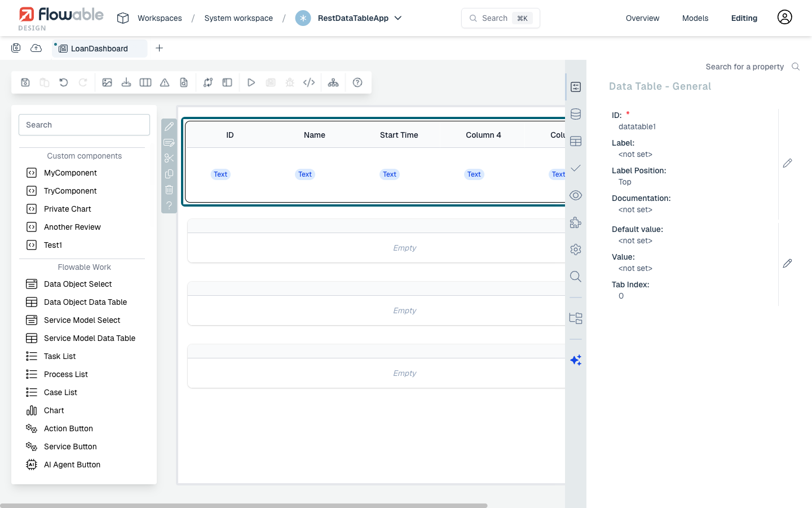Collapse the Custom components section

(x=83, y=156)
